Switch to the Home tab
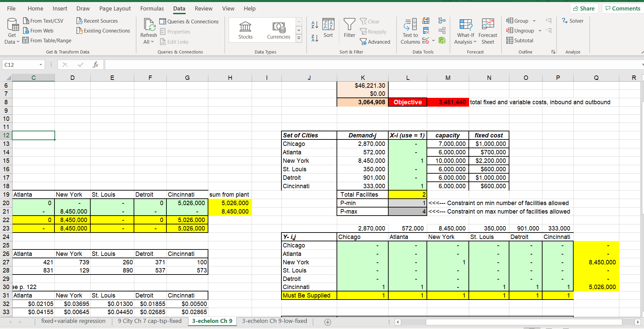 click(x=36, y=8)
